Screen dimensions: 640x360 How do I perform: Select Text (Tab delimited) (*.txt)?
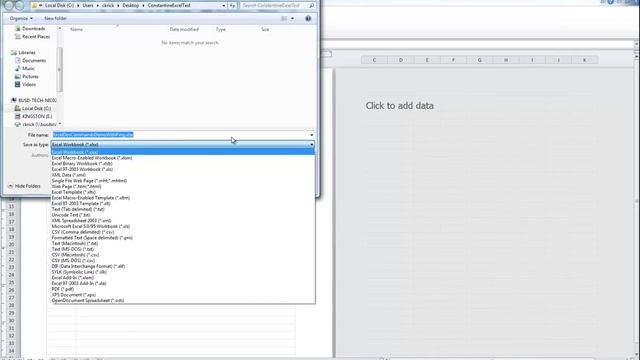(182, 209)
